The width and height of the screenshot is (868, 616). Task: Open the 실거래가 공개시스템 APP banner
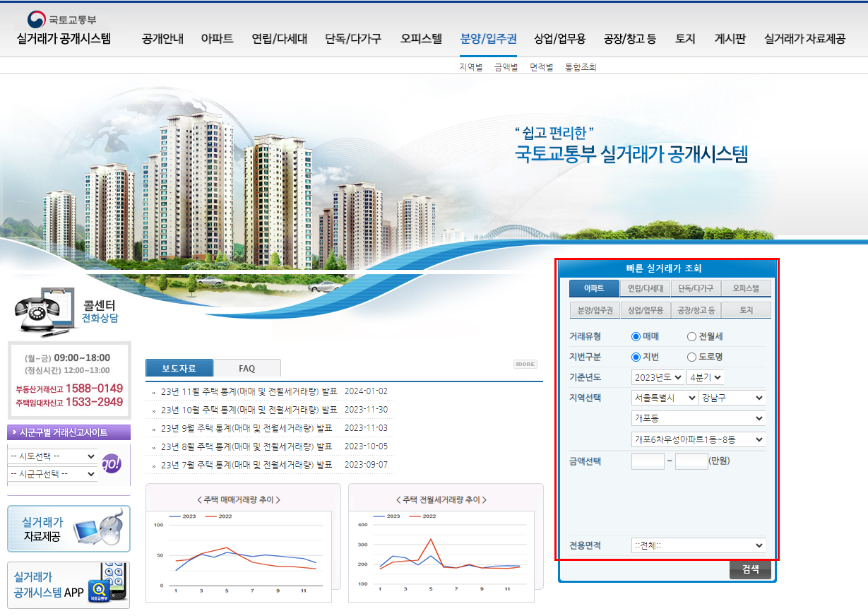(68, 584)
